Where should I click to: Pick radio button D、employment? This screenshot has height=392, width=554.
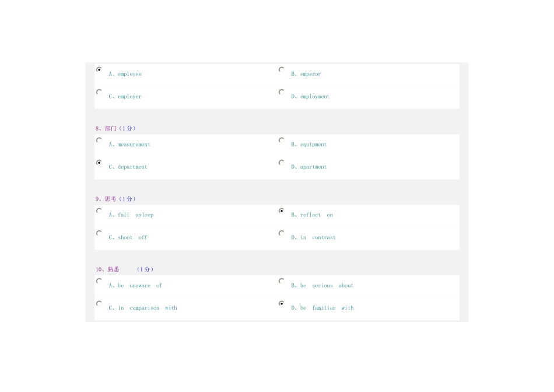point(282,92)
